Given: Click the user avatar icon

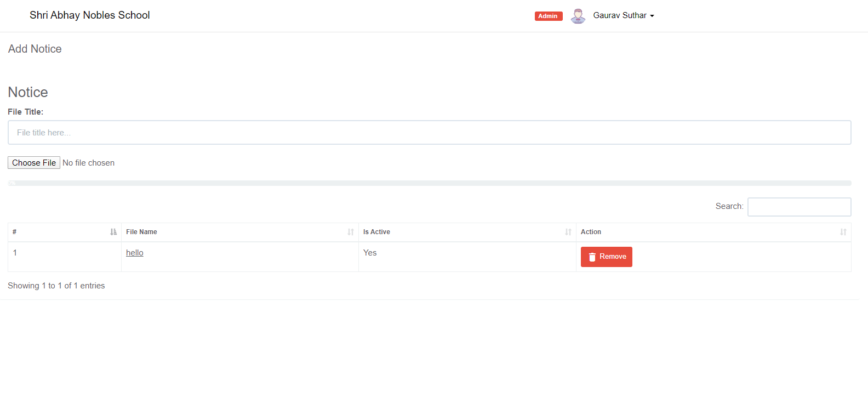Looking at the screenshot, I should pyautogui.click(x=578, y=16).
